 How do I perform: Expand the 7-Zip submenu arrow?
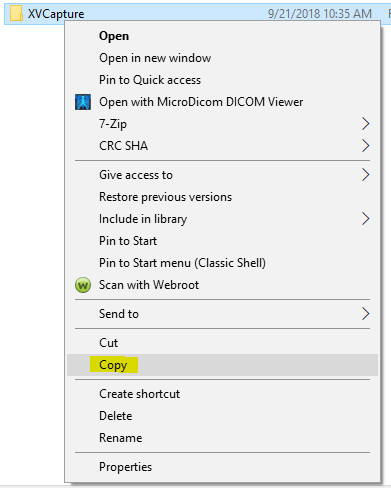click(366, 124)
